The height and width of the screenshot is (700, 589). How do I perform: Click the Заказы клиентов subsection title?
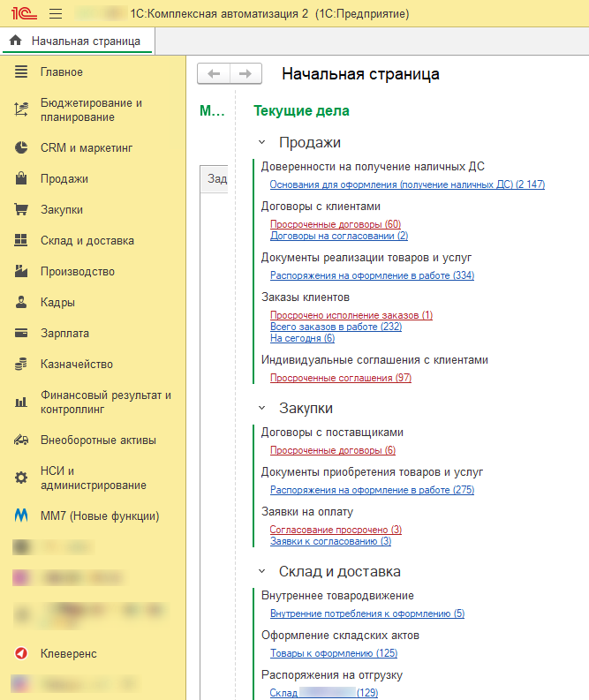306,297
